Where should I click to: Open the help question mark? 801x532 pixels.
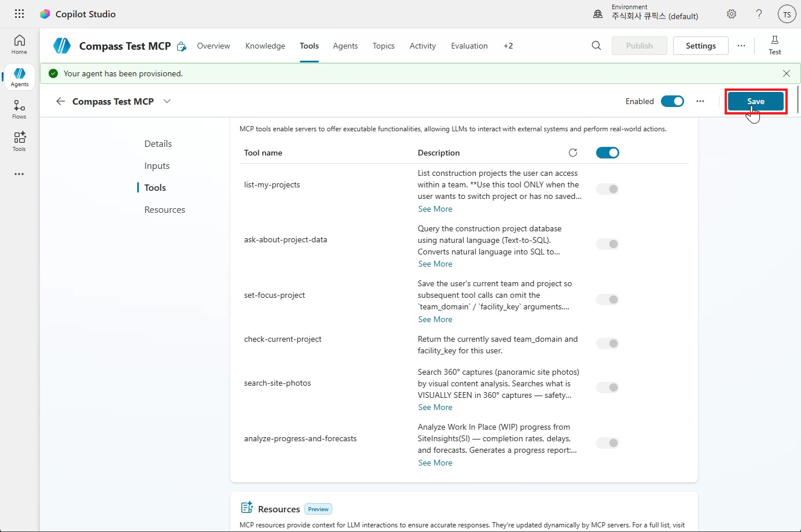[x=759, y=14]
